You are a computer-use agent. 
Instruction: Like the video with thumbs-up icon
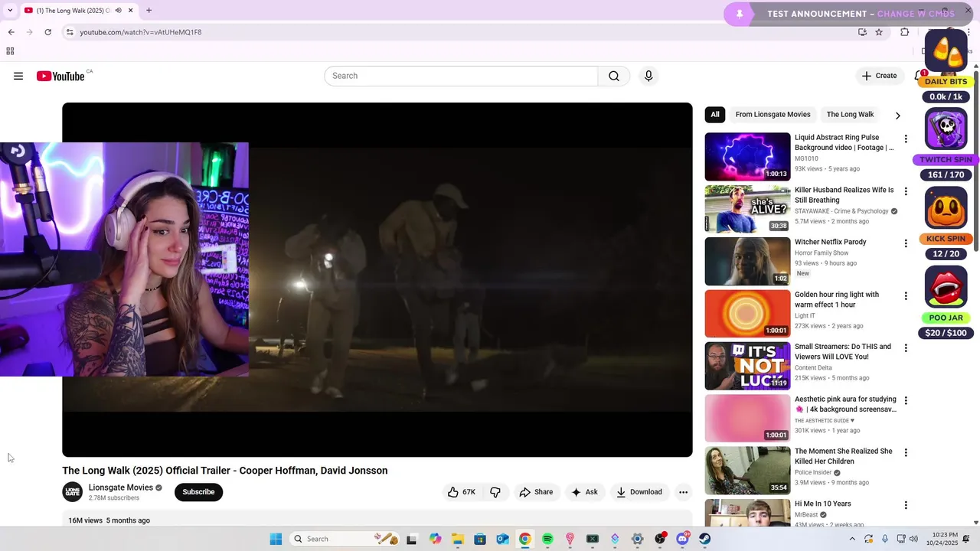click(461, 492)
